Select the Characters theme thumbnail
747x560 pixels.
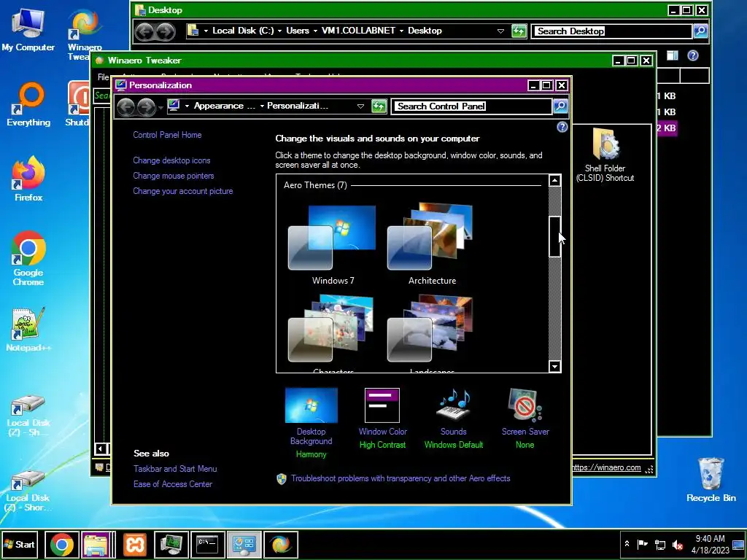332,329
